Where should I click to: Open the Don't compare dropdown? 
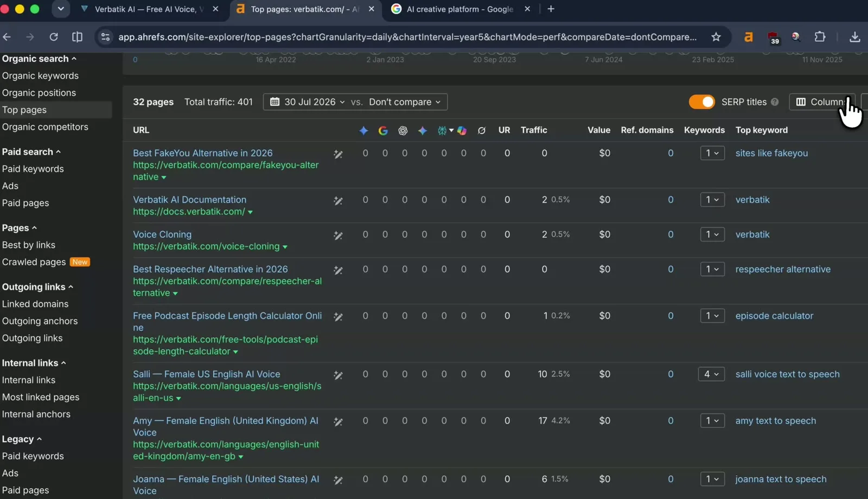pos(405,102)
